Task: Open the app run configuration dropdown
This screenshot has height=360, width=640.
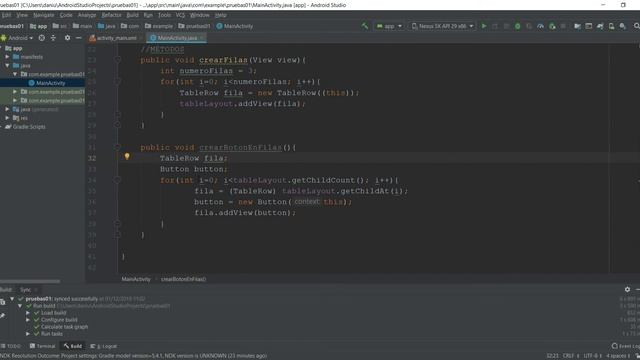Action: click(x=389, y=26)
